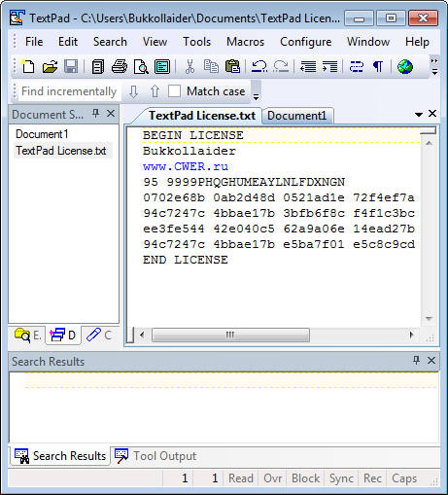Click the Cut scissors icon
448x495 pixels.
pos(190,67)
